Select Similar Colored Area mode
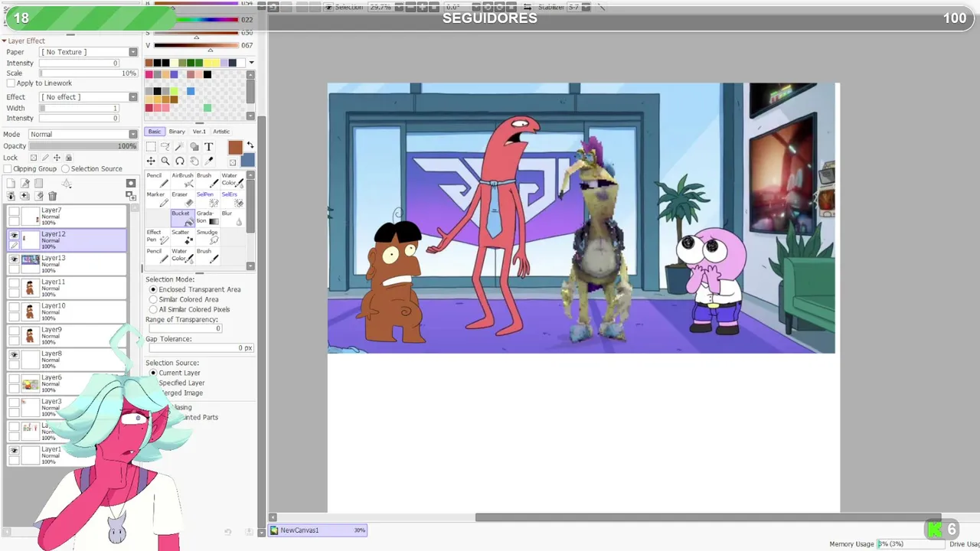Image resolution: width=980 pixels, height=551 pixels. (153, 299)
